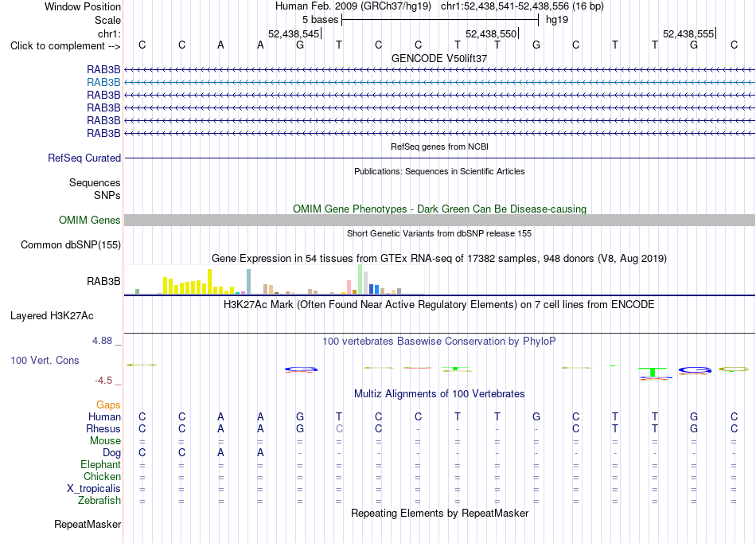Click the 52,438,545 ruler position marker
The width and height of the screenshot is (756, 543).
294,33
